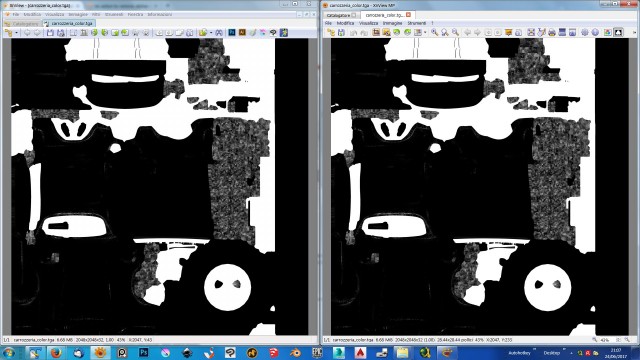Open the Blender icon on the taskbar
The image size is (640, 360).
point(296,352)
